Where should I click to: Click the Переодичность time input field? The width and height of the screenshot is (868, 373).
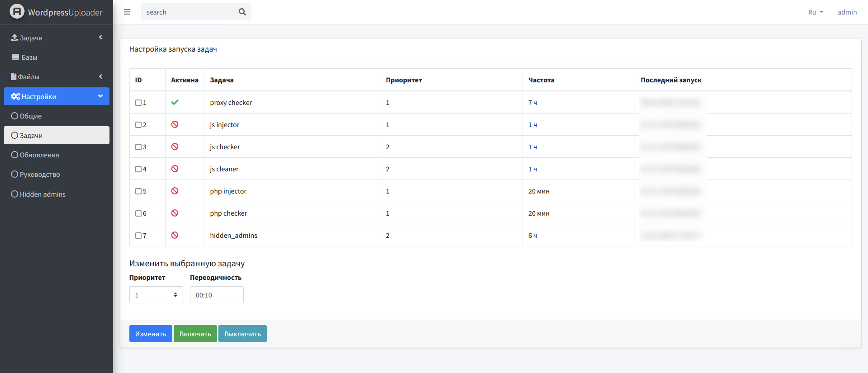216,295
